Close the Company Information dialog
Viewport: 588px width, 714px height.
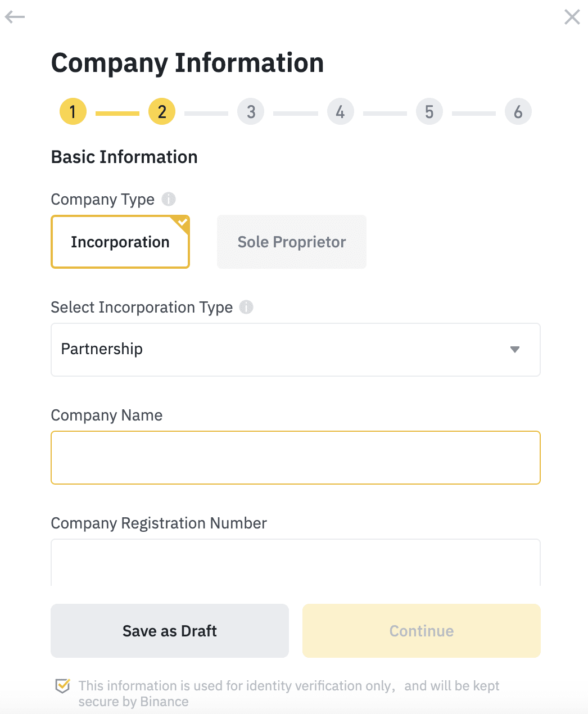(x=572, y=17)
